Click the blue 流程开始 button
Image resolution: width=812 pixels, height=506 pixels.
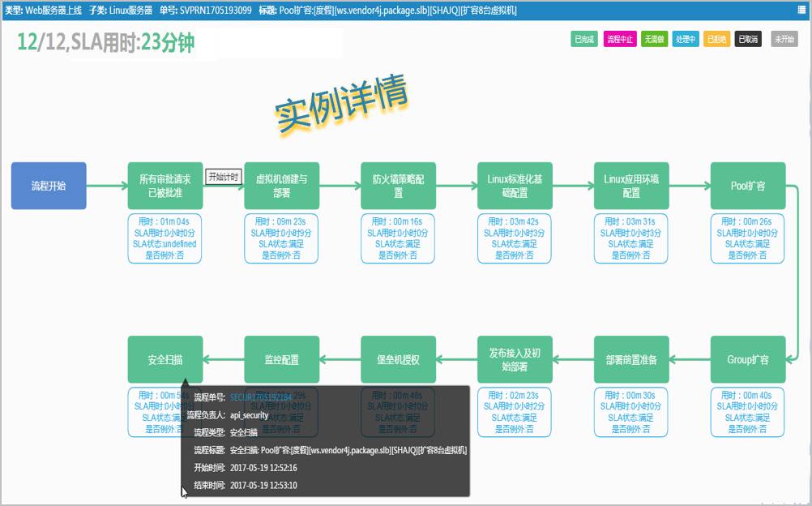coord(49,184)
